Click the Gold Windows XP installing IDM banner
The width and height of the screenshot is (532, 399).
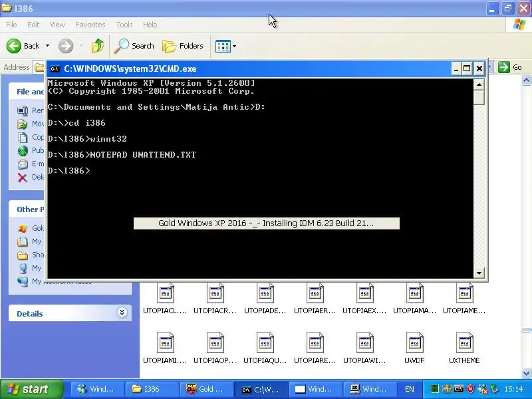click(x=267, y=223)
